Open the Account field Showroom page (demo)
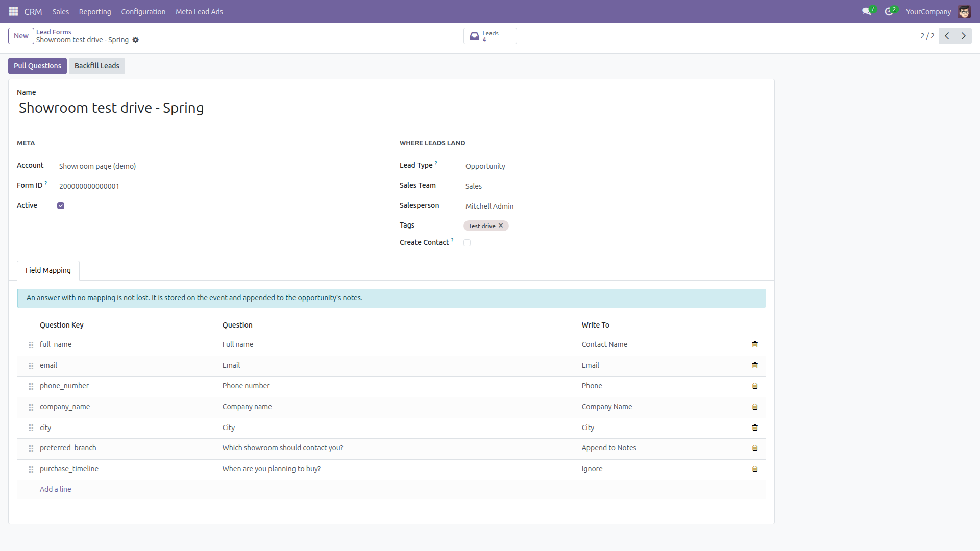This screenshot has width=980, height=551. coord(220,166)
